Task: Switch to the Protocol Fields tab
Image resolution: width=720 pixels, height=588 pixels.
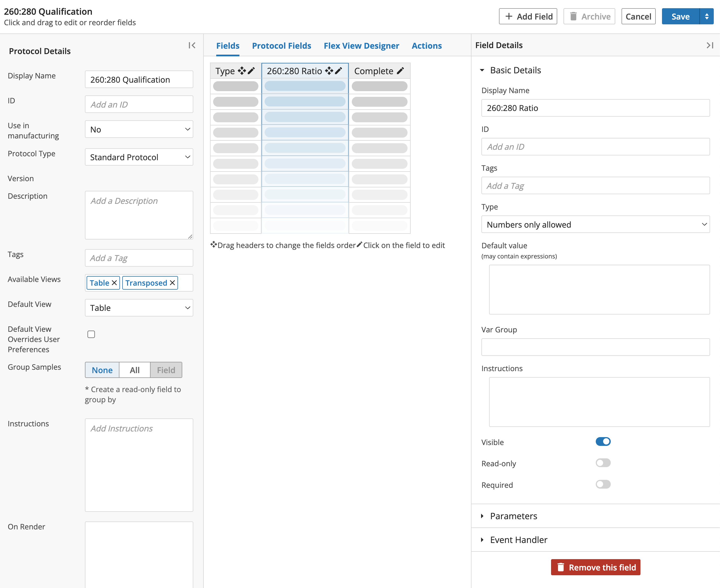Action: [x=282, y=45]
